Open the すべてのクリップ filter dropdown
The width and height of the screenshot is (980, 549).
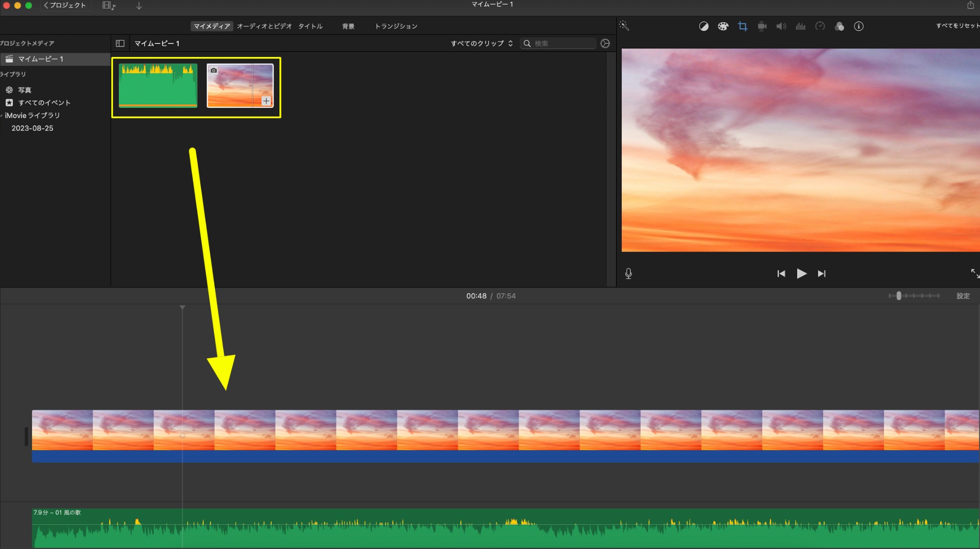pyautogui.click(x=481, y=44)
